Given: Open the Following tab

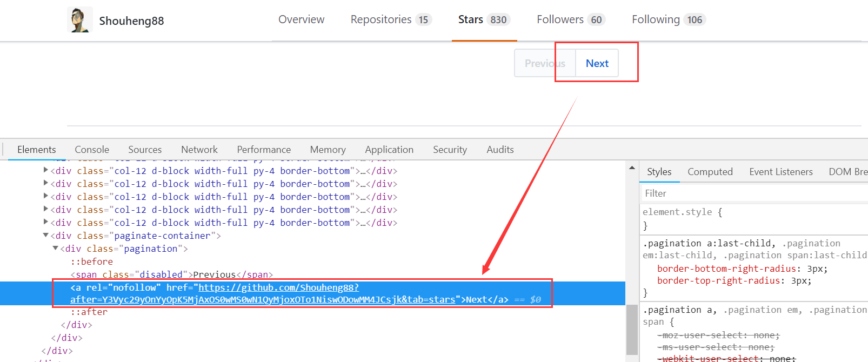Looking at the screenshot, I should [x=669, y=19].
